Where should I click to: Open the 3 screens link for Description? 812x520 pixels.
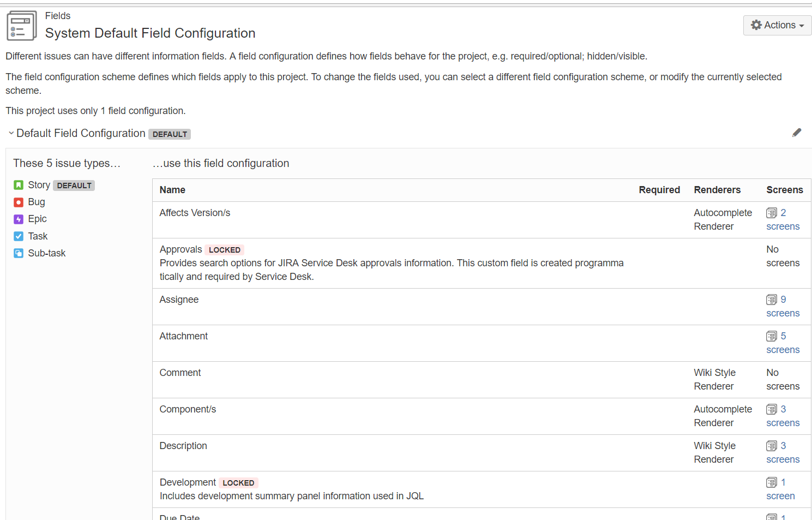pyautogui.click(x=783, y=452)
